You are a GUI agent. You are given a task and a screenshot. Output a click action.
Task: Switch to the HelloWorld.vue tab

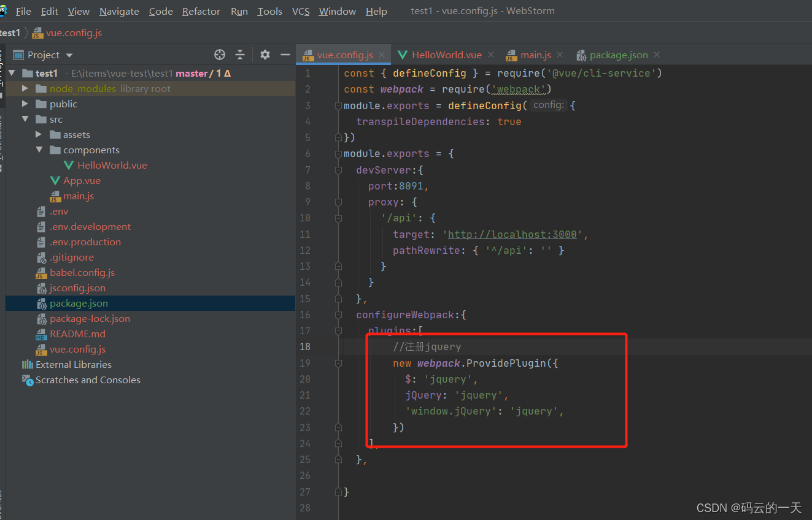pos(446,55)
